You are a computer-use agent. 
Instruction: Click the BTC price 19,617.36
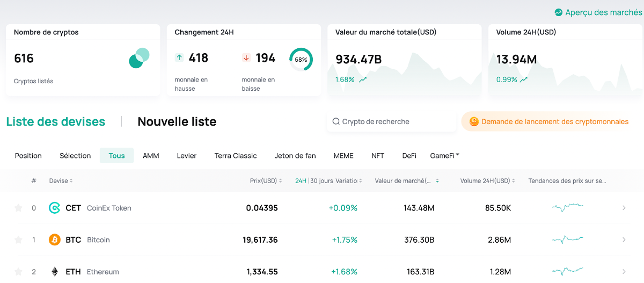coord(260,240)
